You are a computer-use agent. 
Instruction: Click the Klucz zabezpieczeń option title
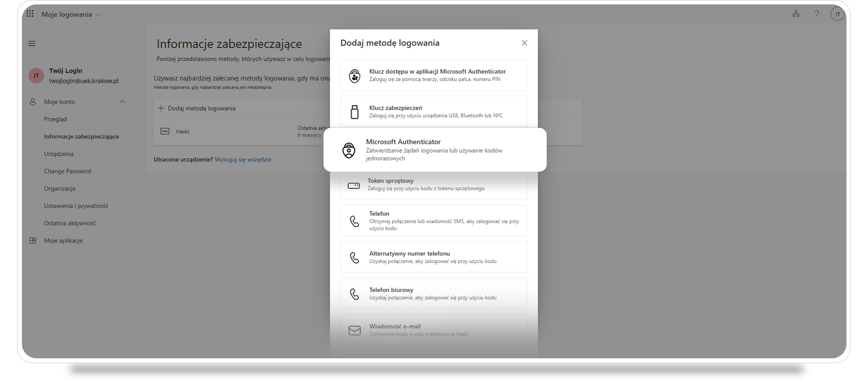point(396,108)
